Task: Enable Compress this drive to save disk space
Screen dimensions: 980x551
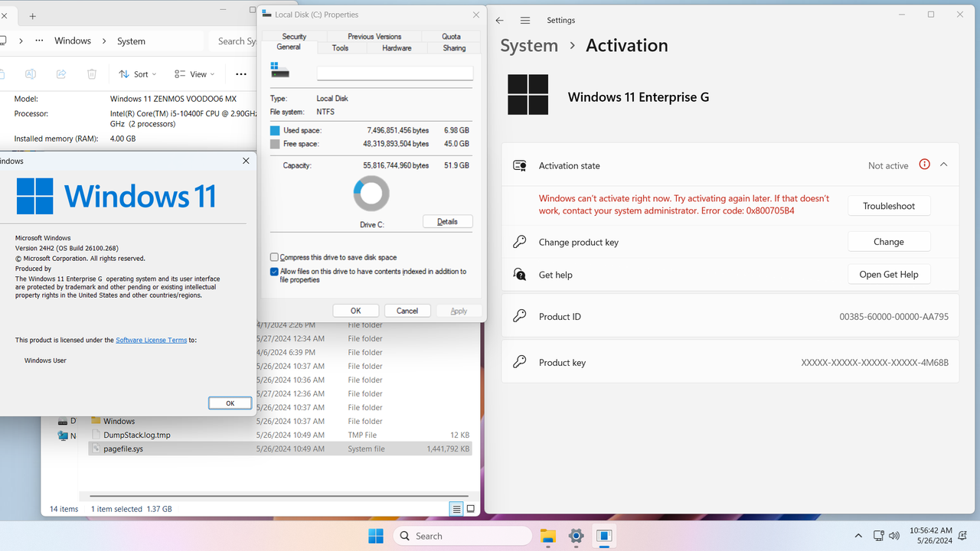Action: [274, 258]
